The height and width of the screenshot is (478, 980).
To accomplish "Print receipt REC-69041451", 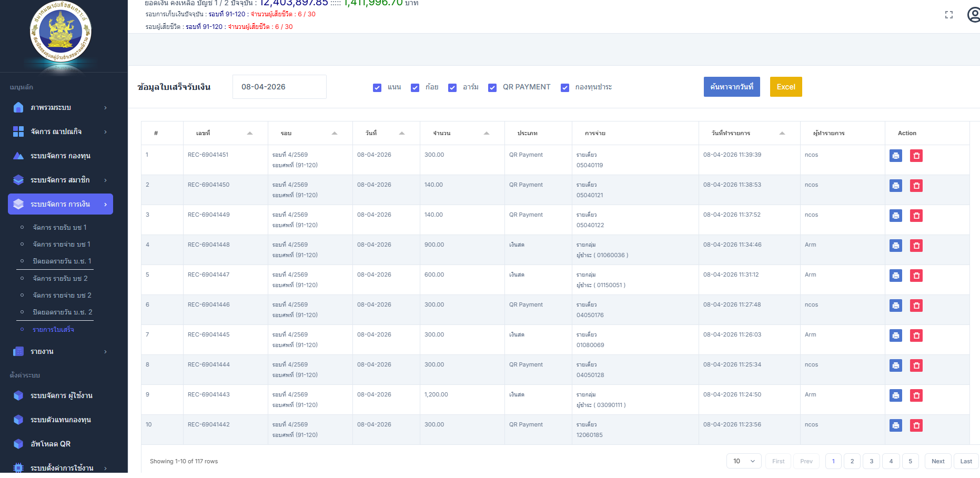I will [x=896, y=156].
